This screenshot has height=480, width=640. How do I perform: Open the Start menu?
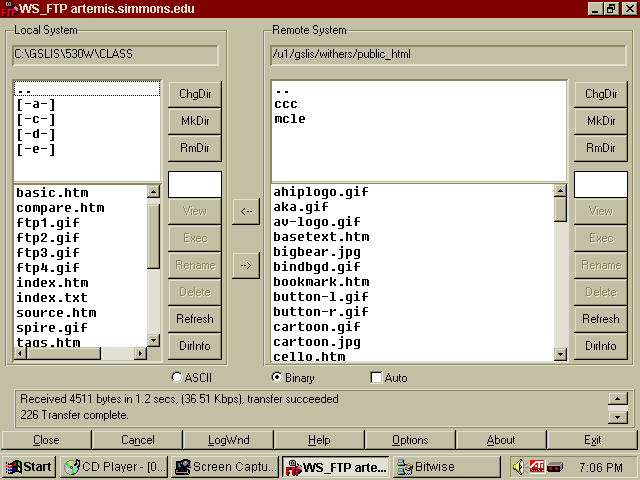tap(29, 467)
